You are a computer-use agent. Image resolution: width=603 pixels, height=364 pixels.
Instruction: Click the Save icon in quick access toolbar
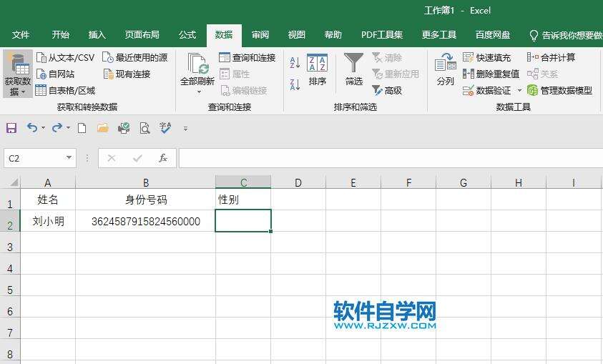(11, 128)
